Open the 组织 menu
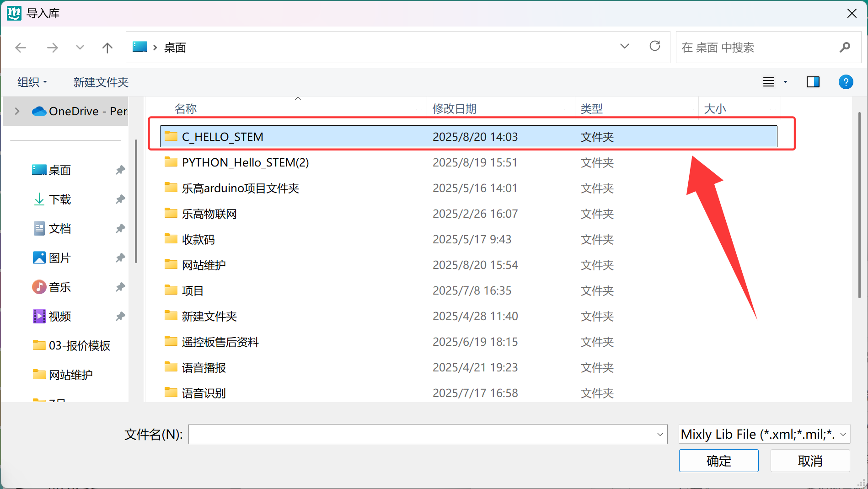 pos(32,82)
